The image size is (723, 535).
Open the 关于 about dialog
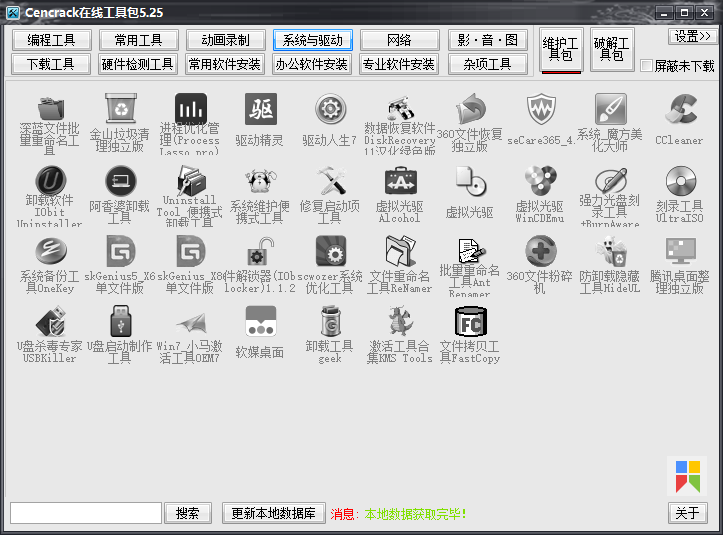(x=687, y=513)
